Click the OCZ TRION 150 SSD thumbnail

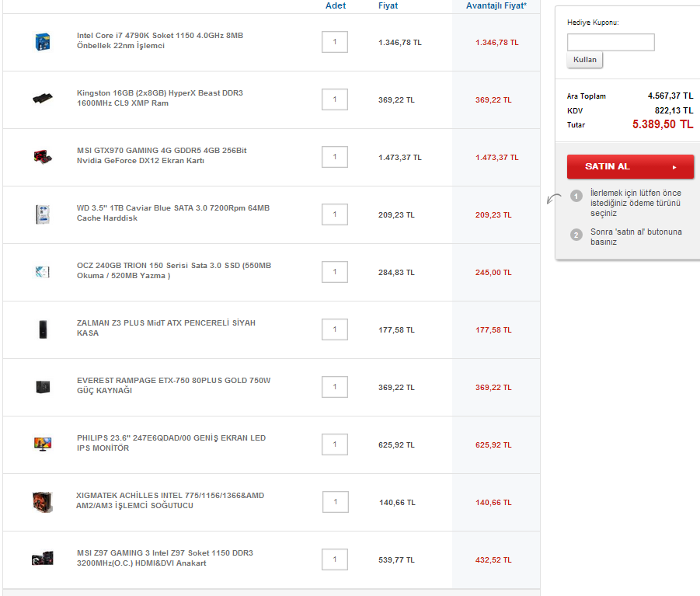click(43, 271)
